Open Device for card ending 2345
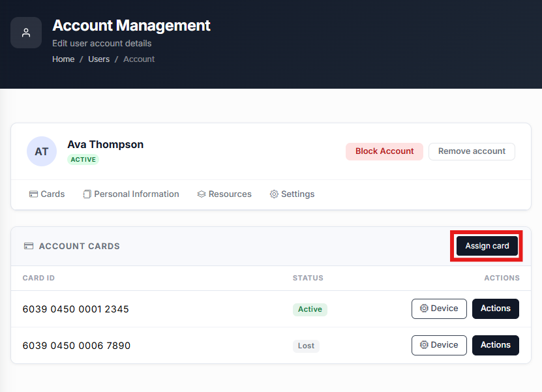 pyautogui.click(x=439, y=309)
